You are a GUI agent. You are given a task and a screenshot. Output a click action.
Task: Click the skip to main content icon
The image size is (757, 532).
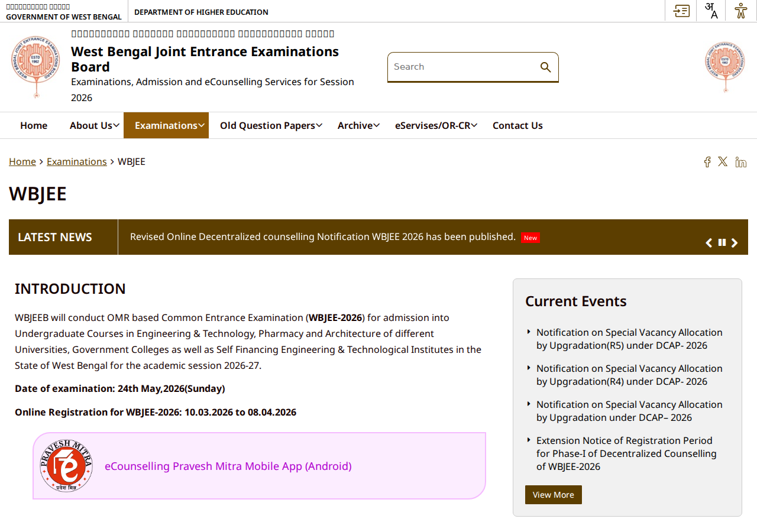point(681,11)
